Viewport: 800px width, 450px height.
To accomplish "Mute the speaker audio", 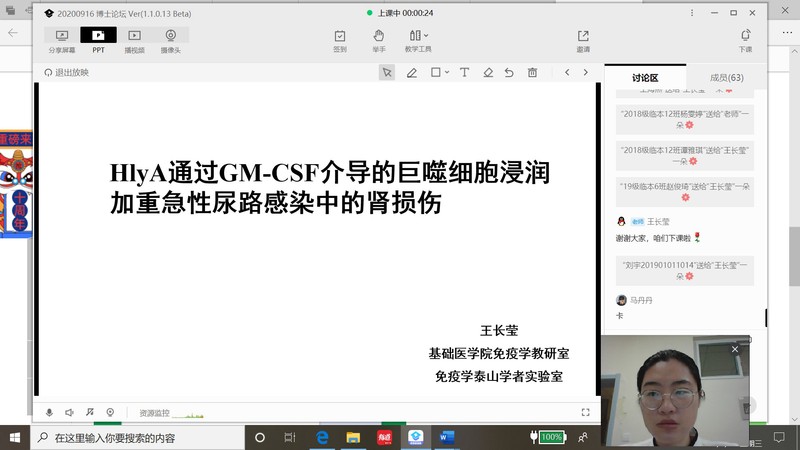I will (70, 412).
